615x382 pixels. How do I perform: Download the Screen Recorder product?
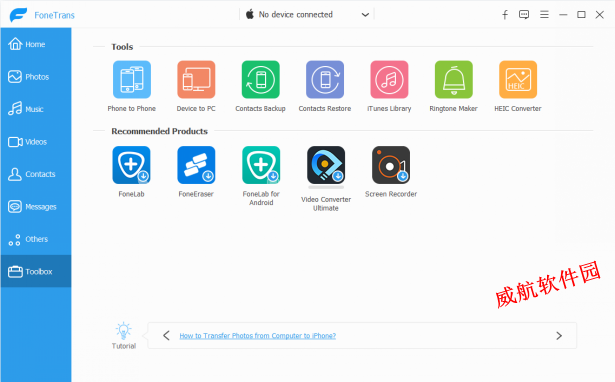pyautogui.click(x=391, y=165)
